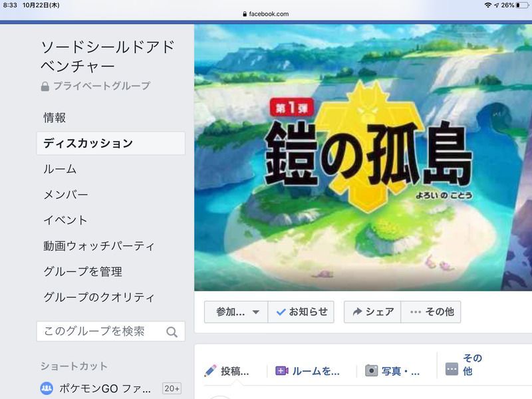Go to the イベント page
The height and width of the screenshot is (399, 532).
[x=65, y=220]
